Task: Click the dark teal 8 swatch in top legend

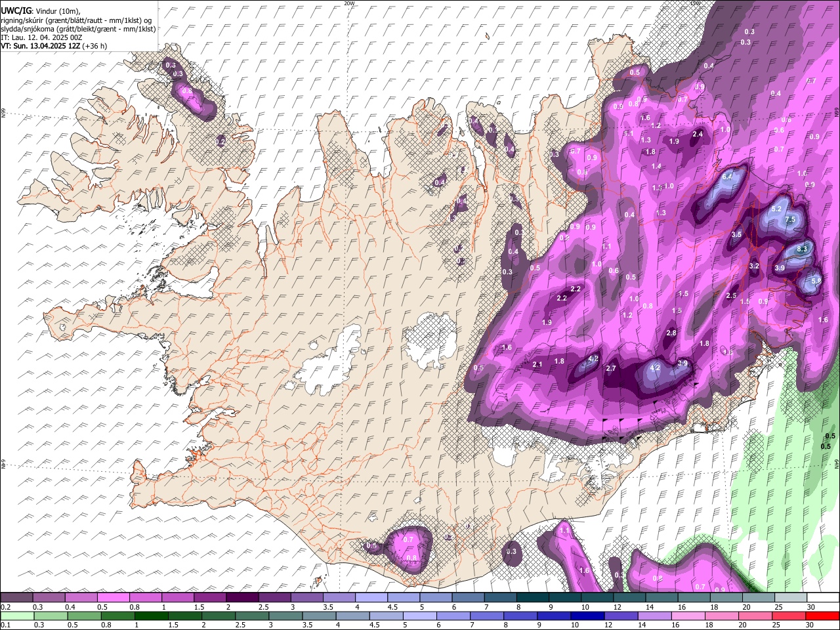Action: point(532,598)
